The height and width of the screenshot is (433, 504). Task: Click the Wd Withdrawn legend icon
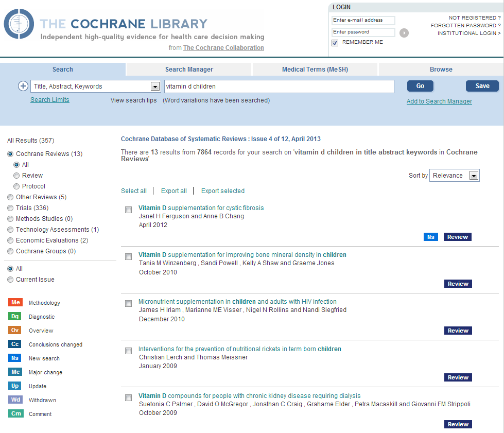[15, 400]
